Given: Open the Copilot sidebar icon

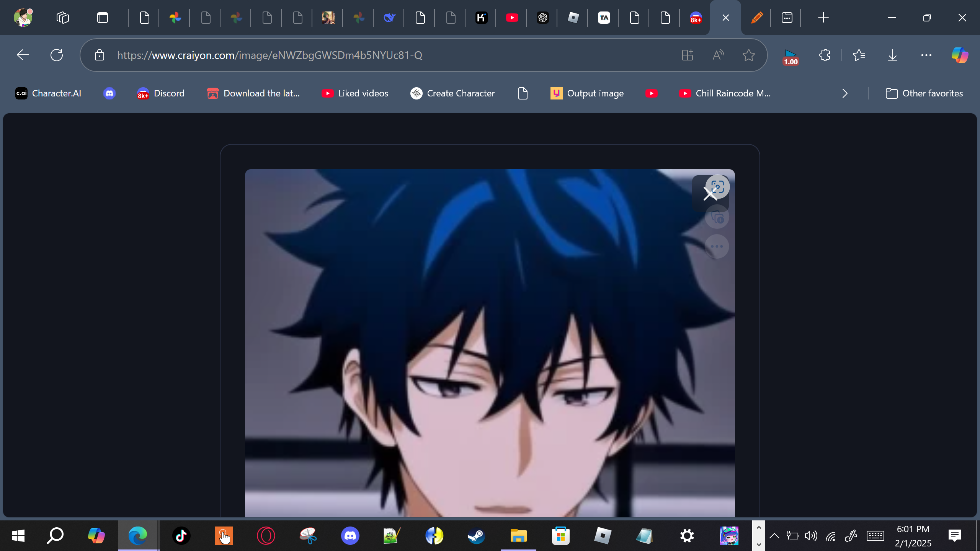Looking at the screenshot, I should click(960, 55).
